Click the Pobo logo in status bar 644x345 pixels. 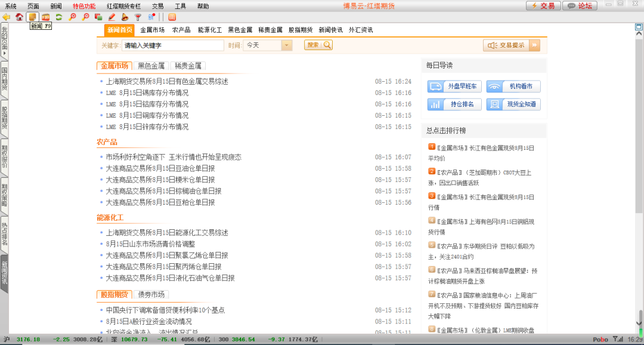tap(600, 339)
